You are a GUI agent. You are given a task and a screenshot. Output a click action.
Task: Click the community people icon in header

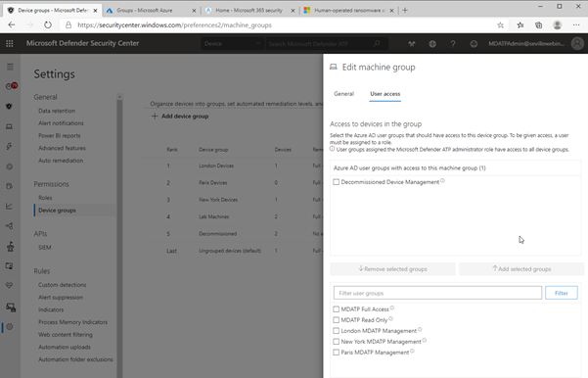(x=412, y=44)
